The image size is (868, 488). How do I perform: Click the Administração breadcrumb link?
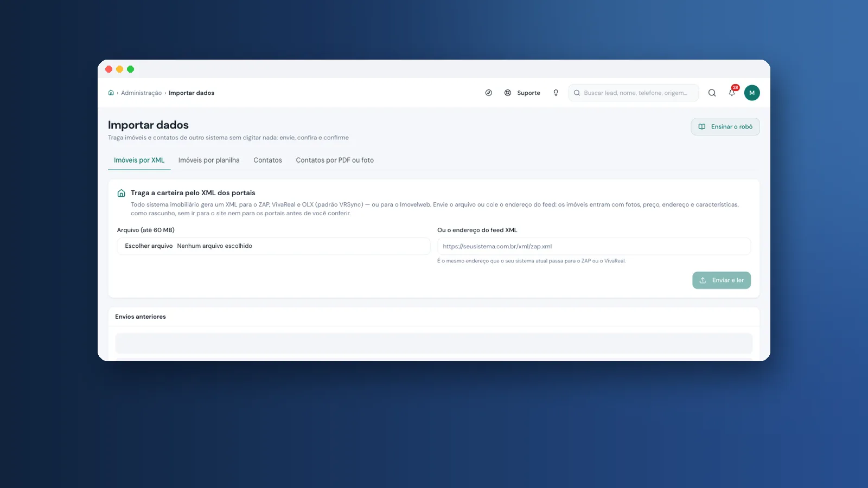(141, 93)
